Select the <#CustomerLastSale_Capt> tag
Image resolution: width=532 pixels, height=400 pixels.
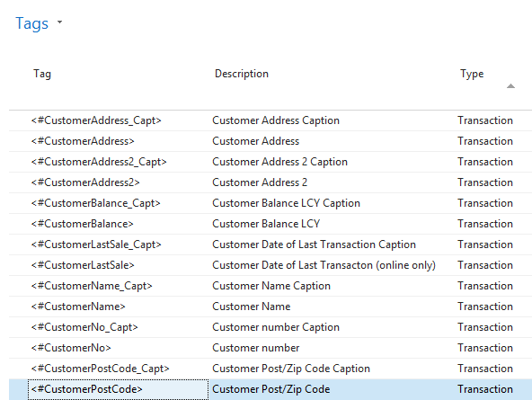coord(96,244)
